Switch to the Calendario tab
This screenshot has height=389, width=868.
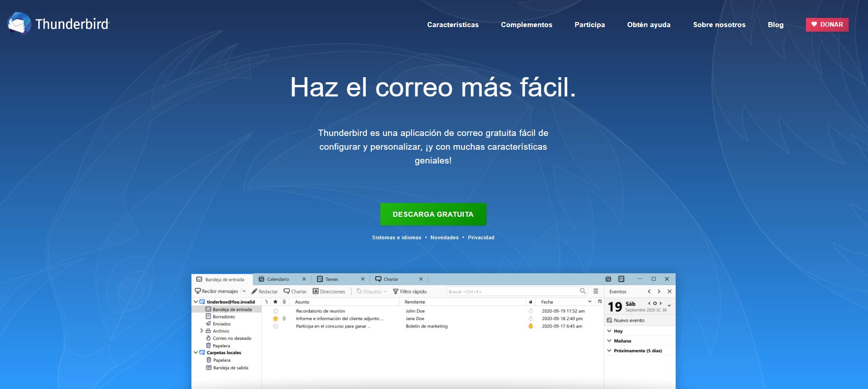tap(278, 279)
